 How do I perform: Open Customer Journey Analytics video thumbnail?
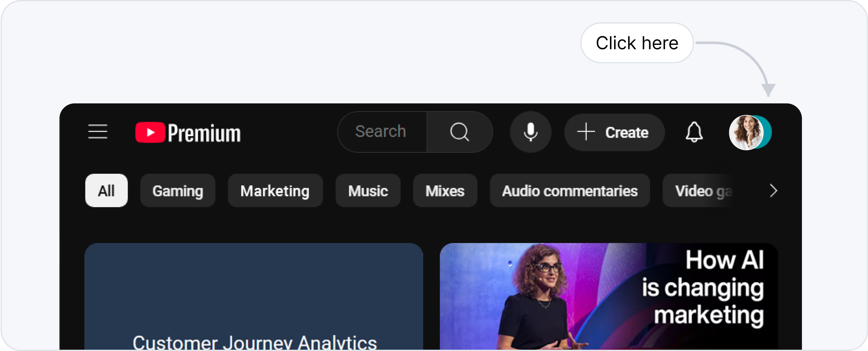(254, 297)
